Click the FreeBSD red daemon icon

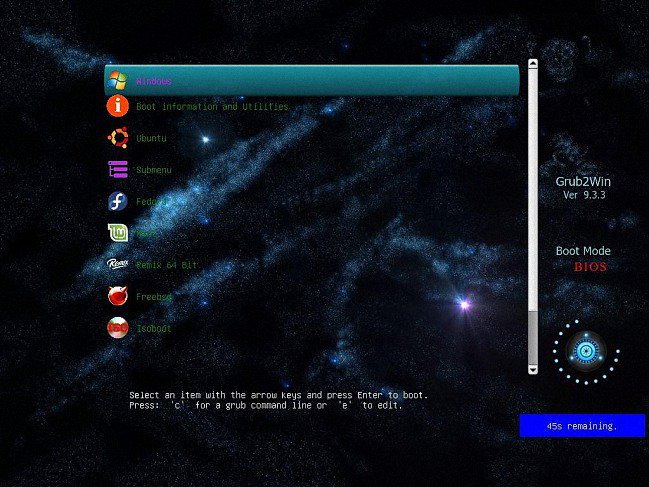[118, 296]
